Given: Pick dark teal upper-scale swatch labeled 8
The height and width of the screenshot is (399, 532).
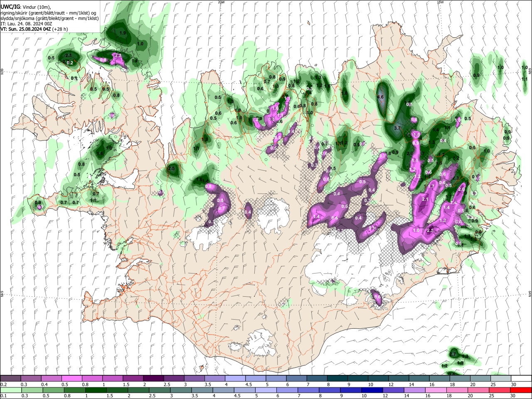Looking at the screenshot, I should 337,379.
